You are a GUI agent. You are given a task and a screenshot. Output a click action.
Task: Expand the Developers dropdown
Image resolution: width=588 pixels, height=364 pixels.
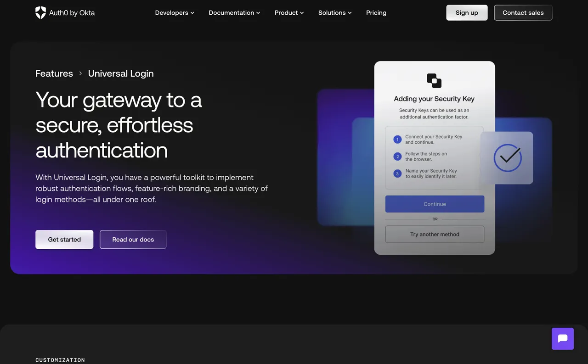click(175, 12)
